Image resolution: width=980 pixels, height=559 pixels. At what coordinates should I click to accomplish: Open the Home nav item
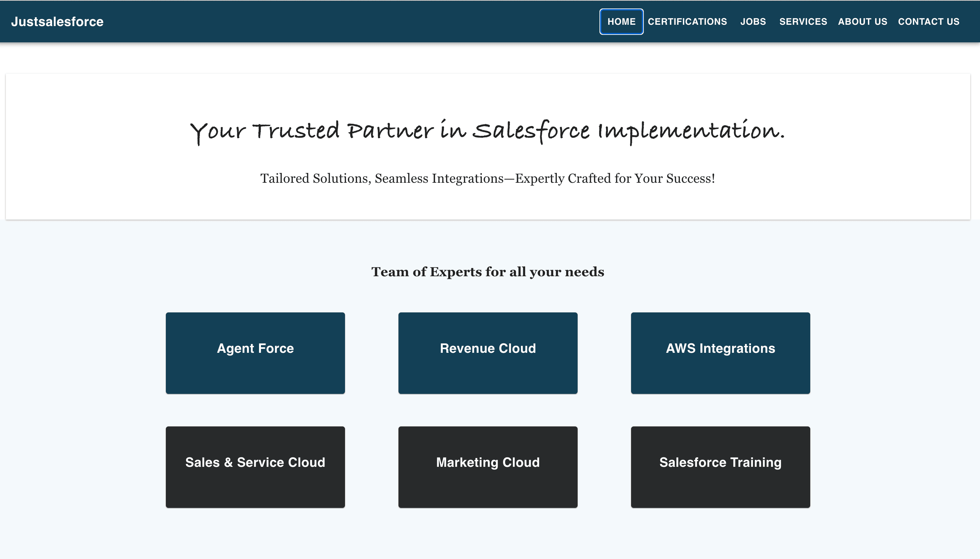pyautogui.click(x=621, y=21)
